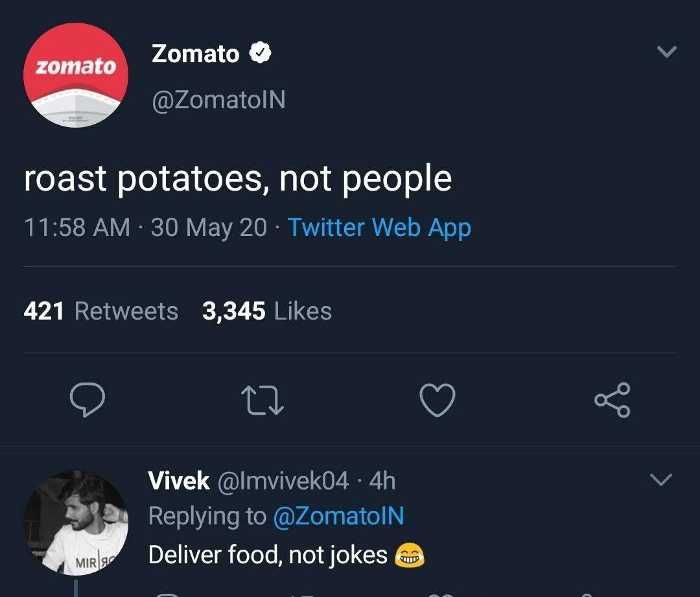Expand the menu on Vivek's reply
Viewport: 700px width, 597px height.
coord(661,480)
